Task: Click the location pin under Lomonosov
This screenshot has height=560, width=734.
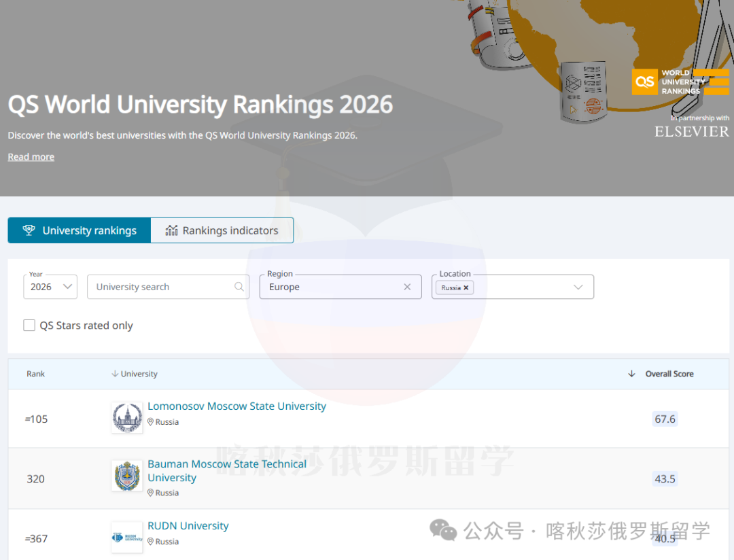Action: click(151, 422)
